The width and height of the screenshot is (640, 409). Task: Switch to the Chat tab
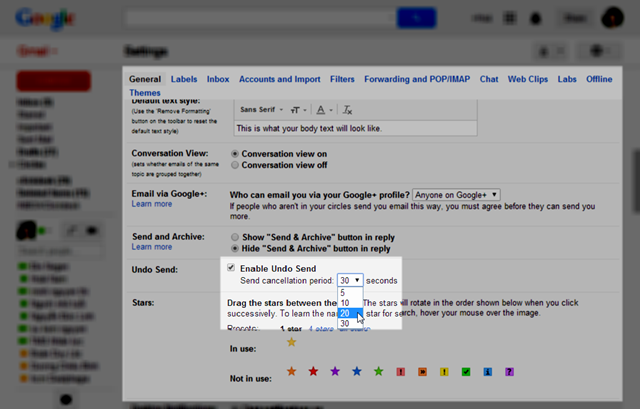pyautogui.click(x=489, y=79)
